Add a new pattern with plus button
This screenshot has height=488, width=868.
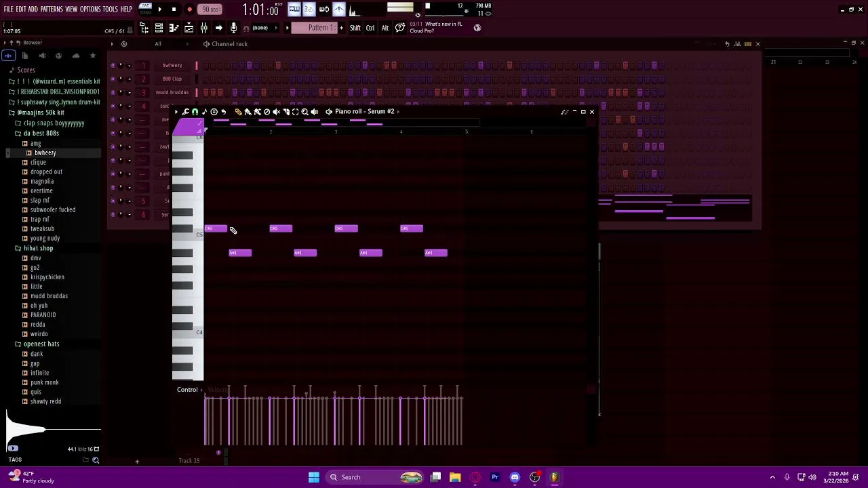(341, 28)
